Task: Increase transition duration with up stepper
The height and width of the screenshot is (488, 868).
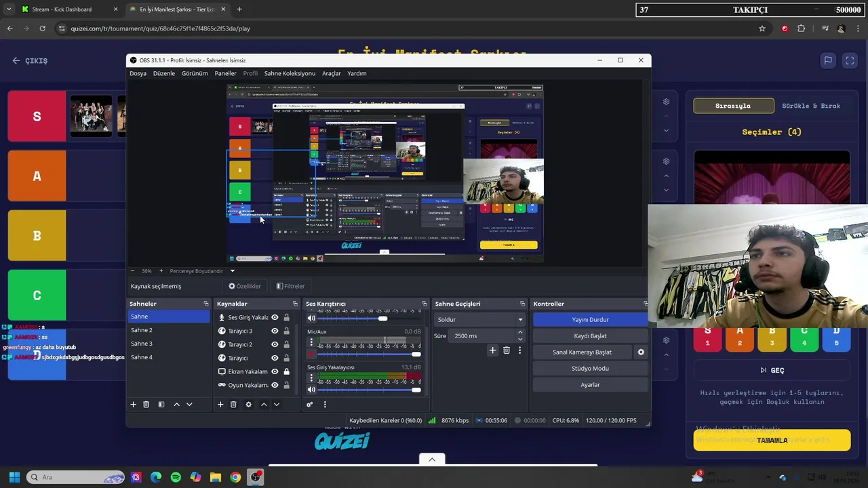Action: [x=520, y=333]
